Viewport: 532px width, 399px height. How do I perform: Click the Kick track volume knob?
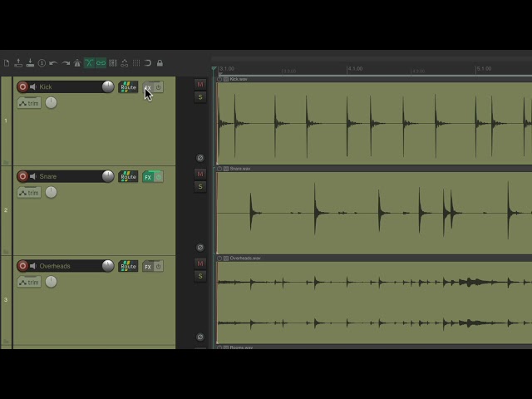coord(108,86)
